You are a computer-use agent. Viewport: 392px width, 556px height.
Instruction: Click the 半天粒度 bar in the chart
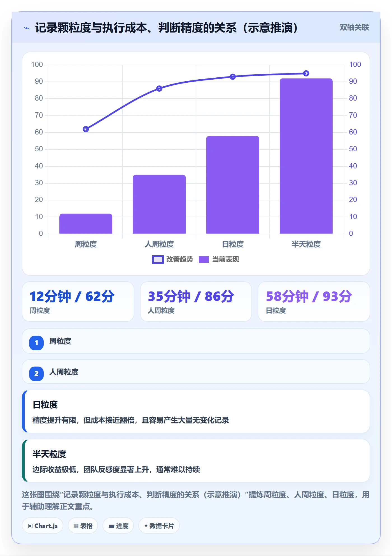(306, 156)
